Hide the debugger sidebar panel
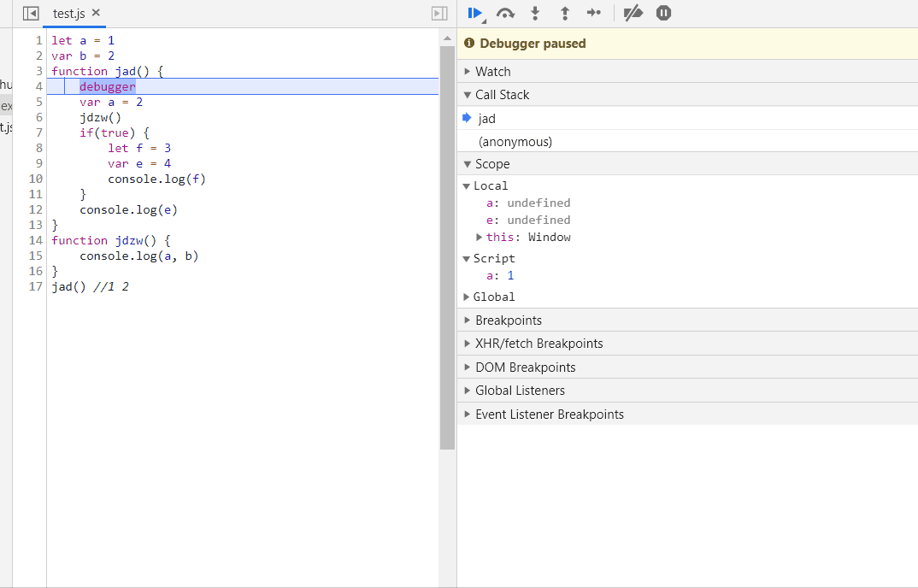 (x=439, y=13)
